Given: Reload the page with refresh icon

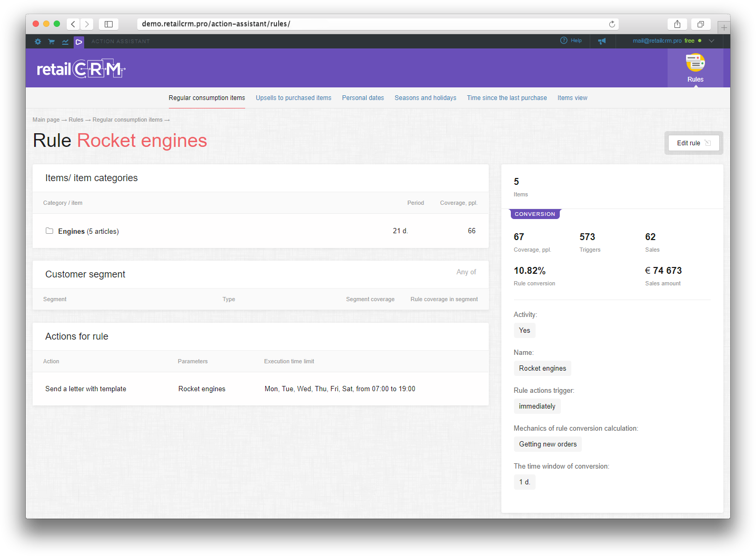Looking at the screenshot, I should 612,24.
